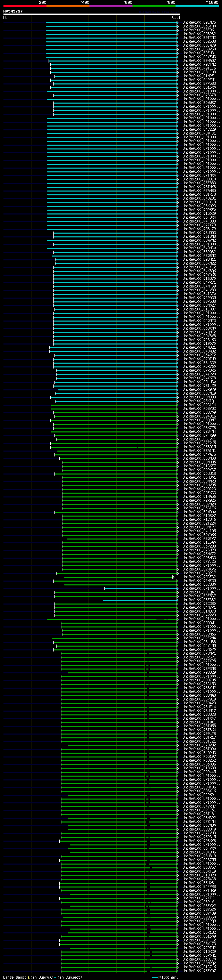Select hit label UniRef100_Q2TZ24
This screenshot has width=222, height=980.
[x=199, y=523]
